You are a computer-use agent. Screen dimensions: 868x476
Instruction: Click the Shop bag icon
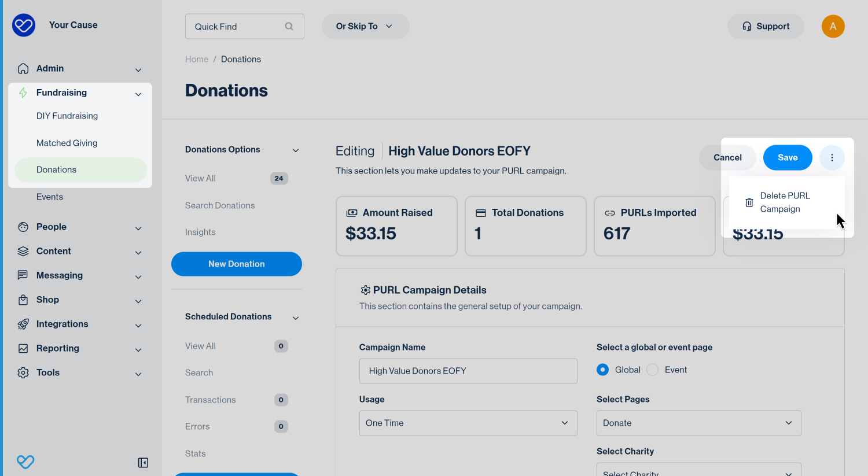click(x=23, y=300)
